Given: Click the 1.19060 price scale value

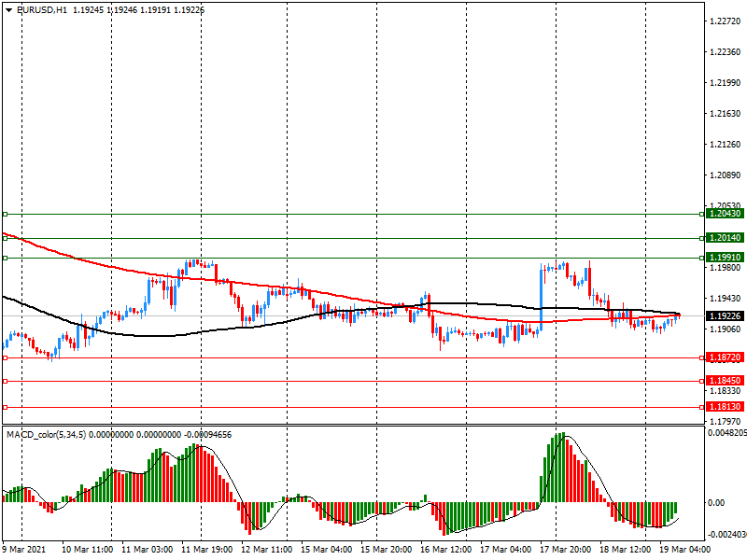Looking at the screenshot, I should [x=726, y=329].
